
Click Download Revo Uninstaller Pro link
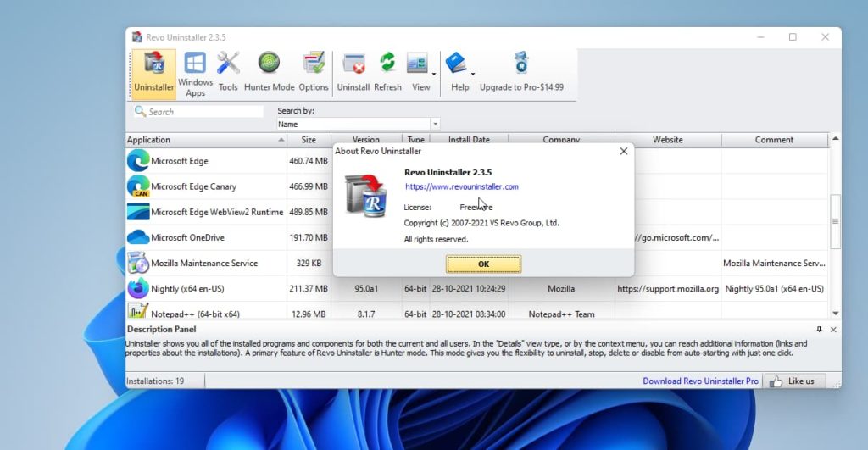pyautogui.click(x=700, y=381)
